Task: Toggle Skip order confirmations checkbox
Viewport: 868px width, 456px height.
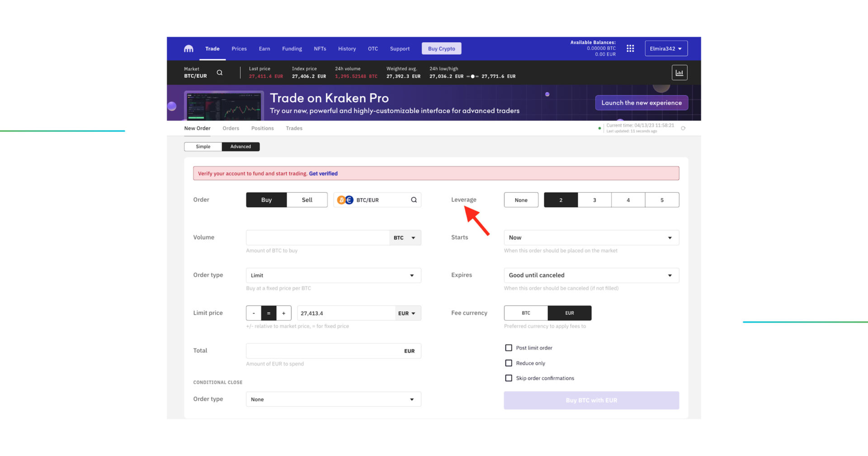Action: point(509,378)
